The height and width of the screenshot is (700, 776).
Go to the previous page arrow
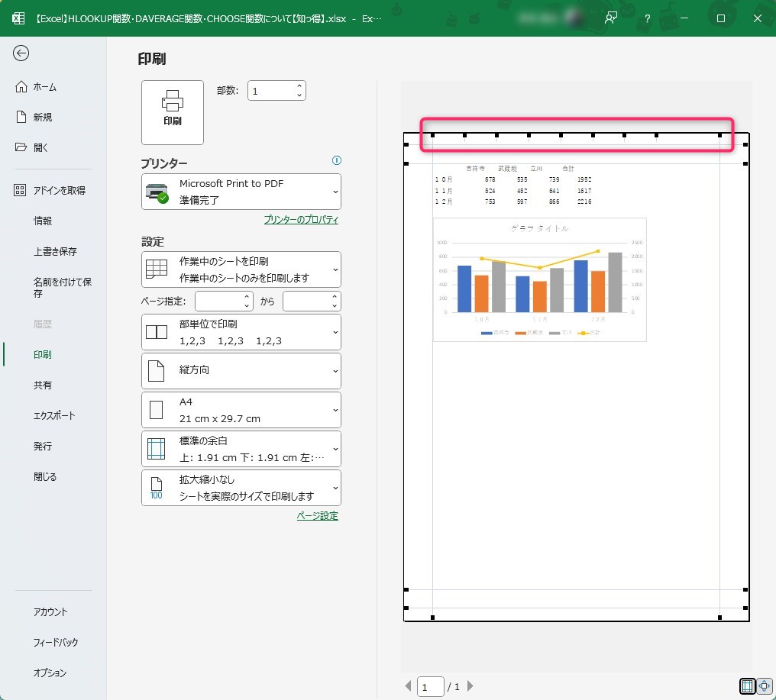pos(408,686)
